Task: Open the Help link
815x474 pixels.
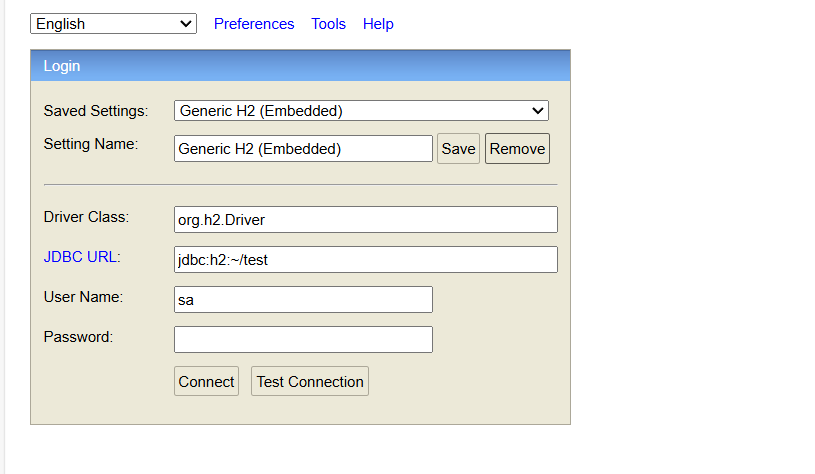Action: pyautogui.click(x=378, y=24)
